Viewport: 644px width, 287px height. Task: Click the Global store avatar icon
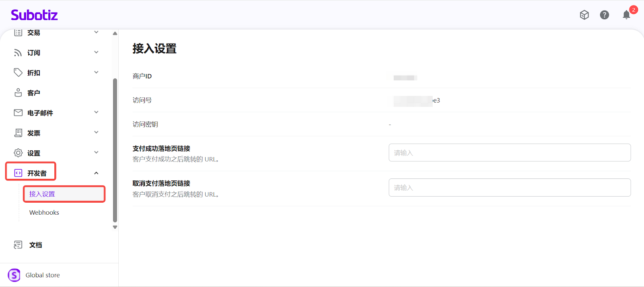coord(14,275)
